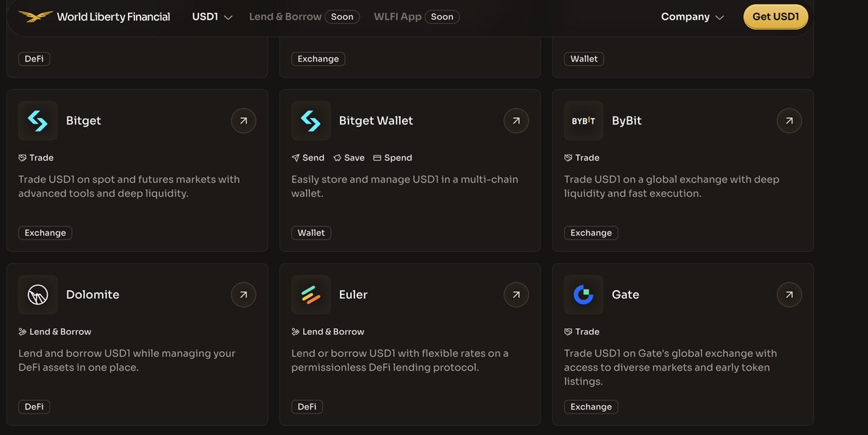Open the Bitget Wallet card arrow link
The width and height of the screenshot is (868, 435).
(x=516, y=121)
